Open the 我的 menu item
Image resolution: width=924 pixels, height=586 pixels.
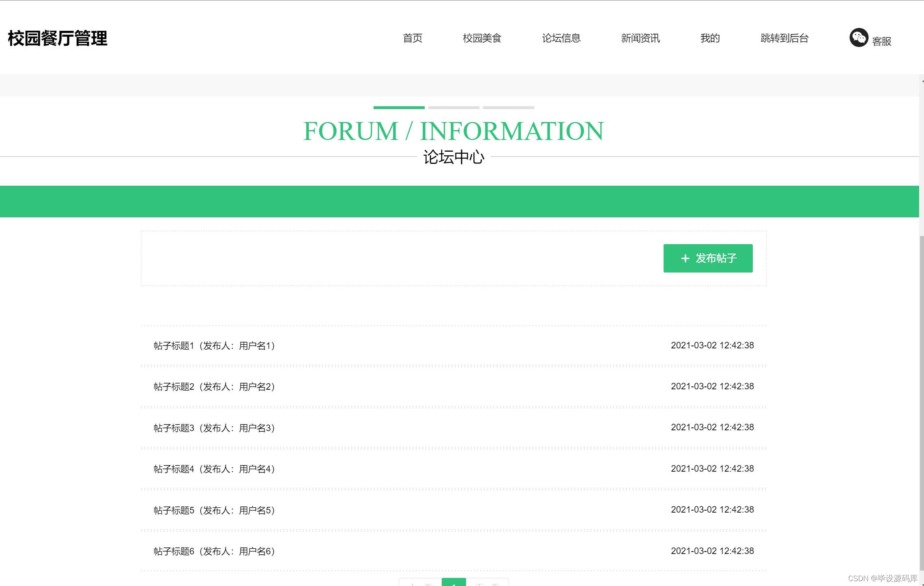709,38
